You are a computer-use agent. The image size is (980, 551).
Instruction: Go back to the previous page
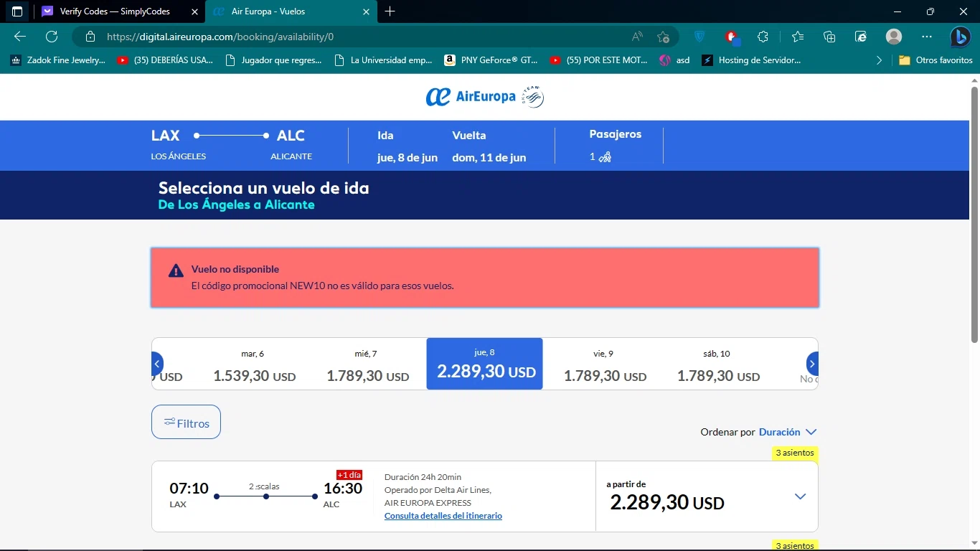tap(20, 37)
